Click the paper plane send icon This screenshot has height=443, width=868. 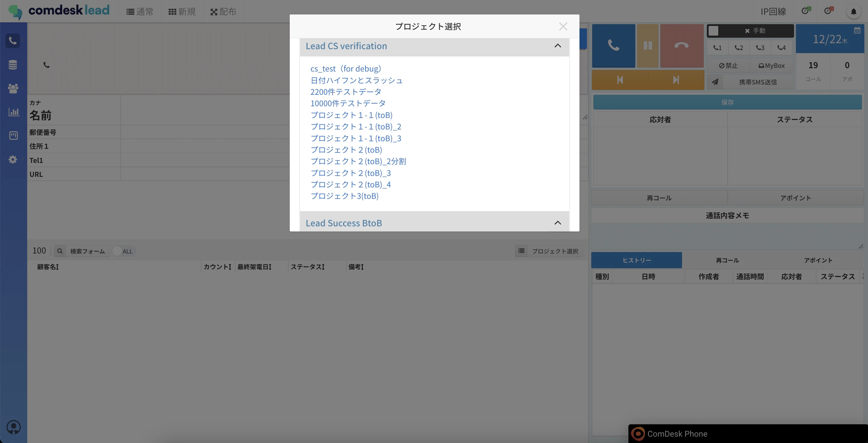pos(715,82)
